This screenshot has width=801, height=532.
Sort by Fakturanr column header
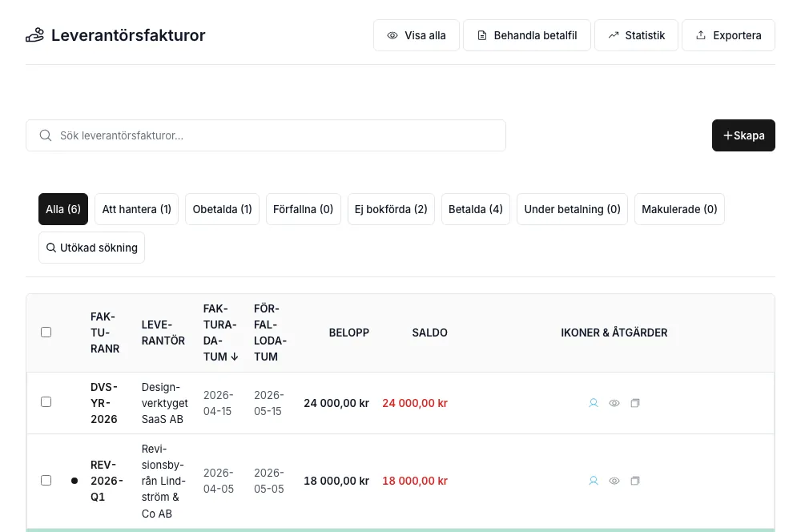coord(105,332)
